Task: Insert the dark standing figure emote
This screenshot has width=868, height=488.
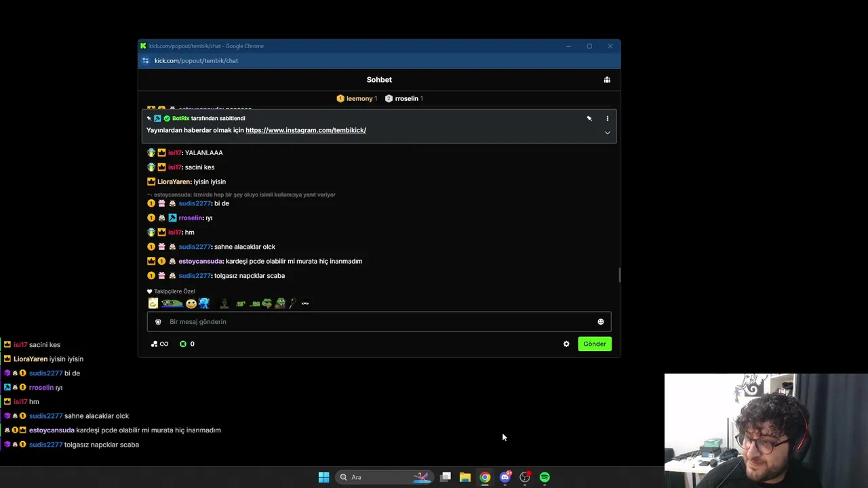Action: pos(224,304)
